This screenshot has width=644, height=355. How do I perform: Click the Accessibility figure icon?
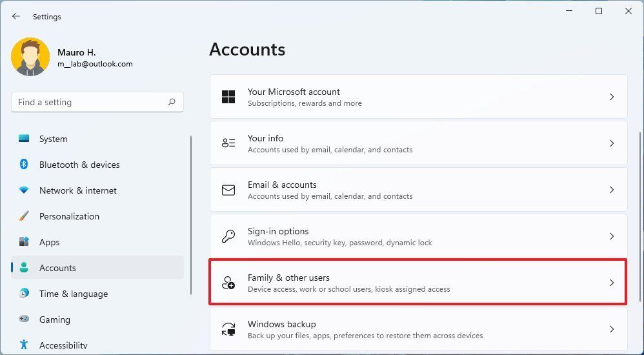(x=24, y=344)
